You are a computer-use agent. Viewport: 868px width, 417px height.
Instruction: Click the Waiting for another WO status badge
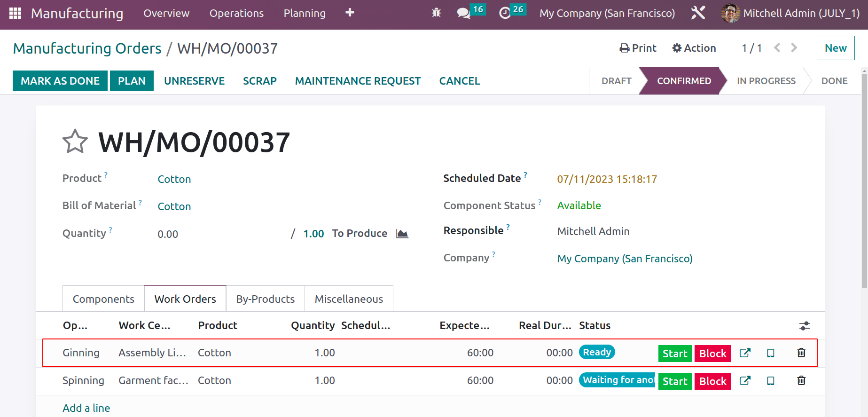617,380
